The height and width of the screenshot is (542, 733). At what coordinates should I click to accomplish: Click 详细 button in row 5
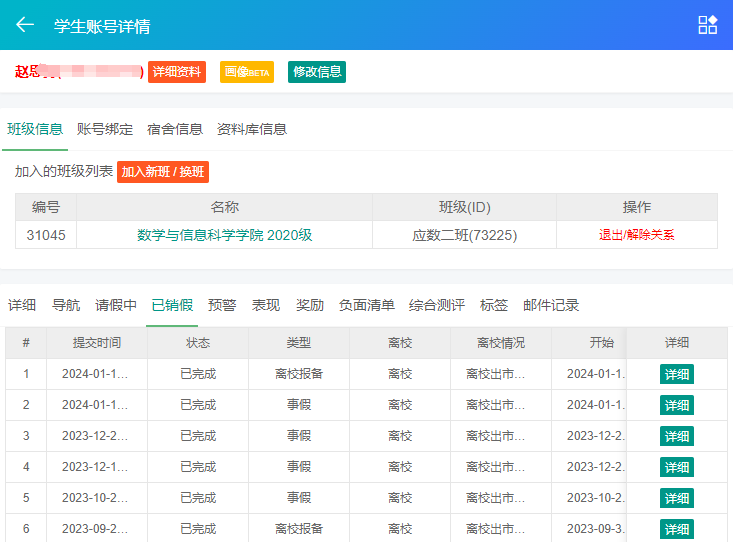pyautogui.click(x=677, y=498)
